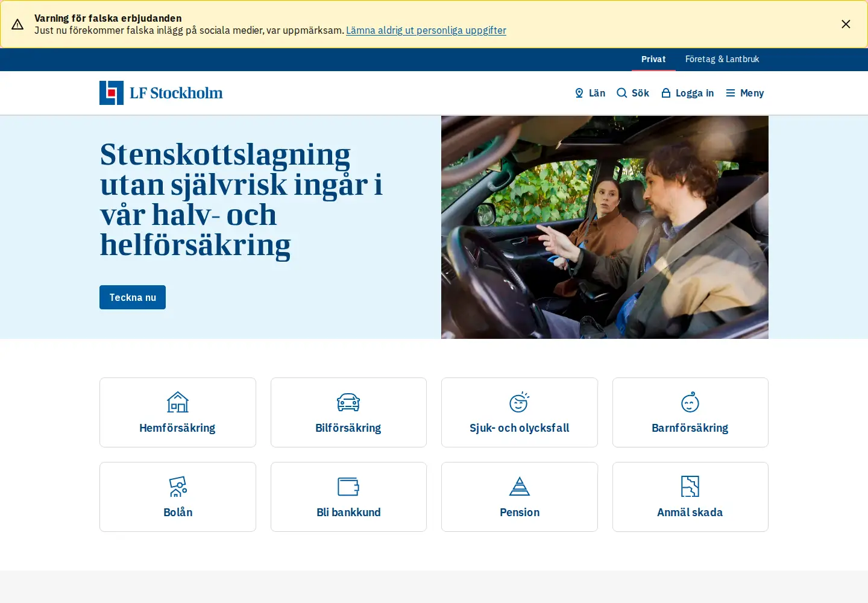Open the Meny hamburger menu
Screen dimensions: 868x603
coord(745,93)
